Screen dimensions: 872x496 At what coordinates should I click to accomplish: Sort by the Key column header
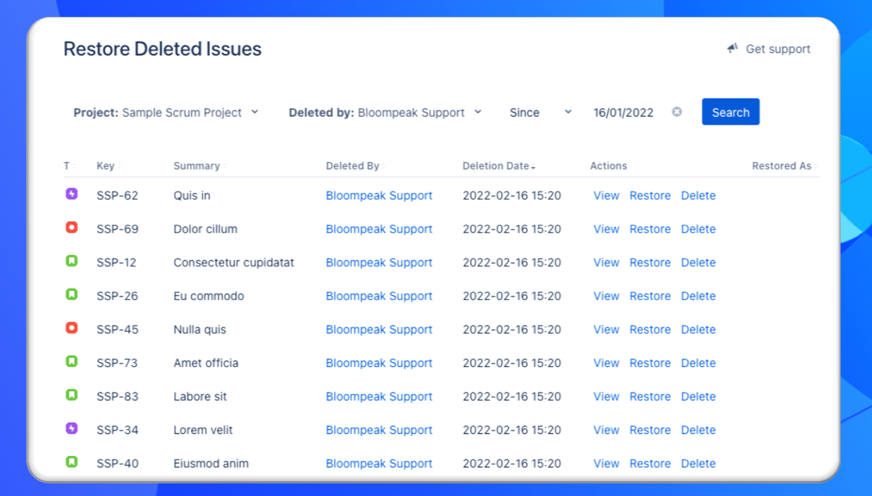click(106, 166)
